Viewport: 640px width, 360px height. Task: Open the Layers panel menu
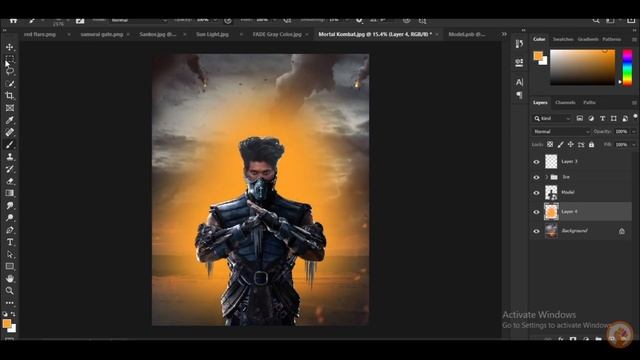(634, 103)
